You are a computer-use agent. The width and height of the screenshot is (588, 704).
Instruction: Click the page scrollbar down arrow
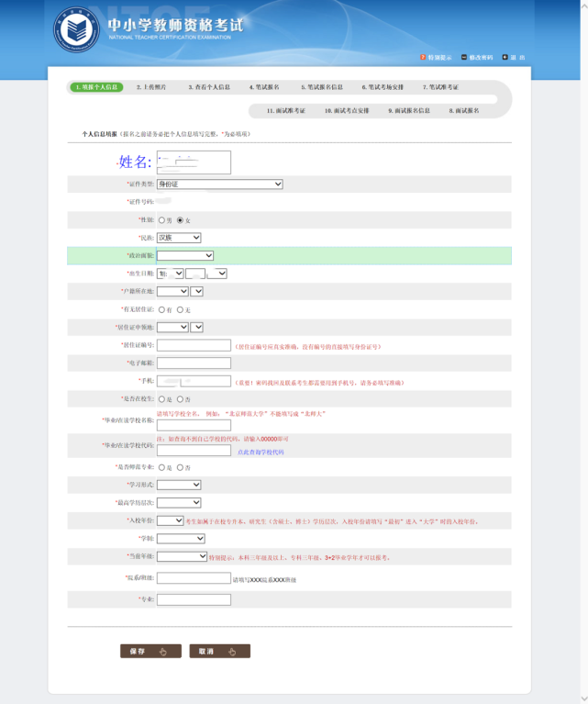tap(584, 699)
